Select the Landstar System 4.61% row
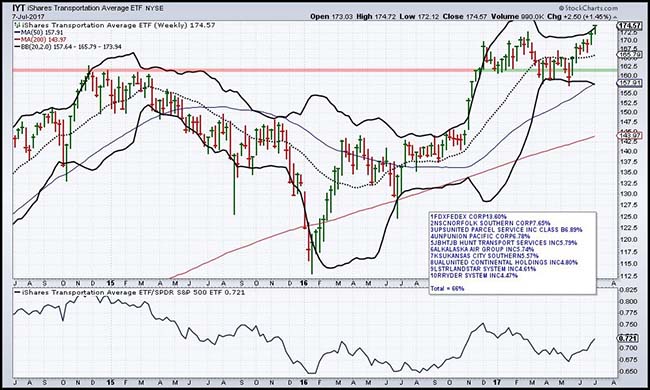This screenshot has width=650, height=390. click(x=483, y=269)
